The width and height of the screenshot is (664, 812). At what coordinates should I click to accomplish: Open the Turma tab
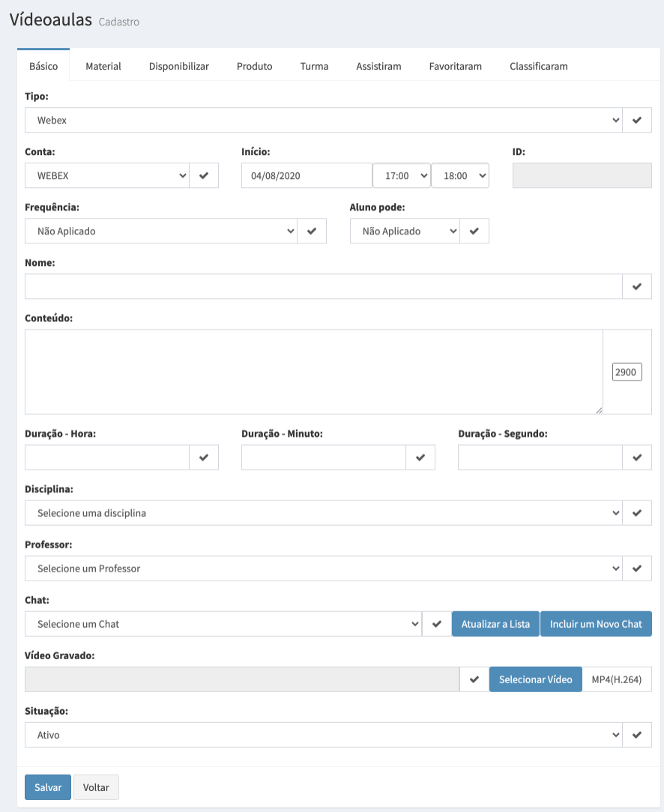tap(314, 66)
